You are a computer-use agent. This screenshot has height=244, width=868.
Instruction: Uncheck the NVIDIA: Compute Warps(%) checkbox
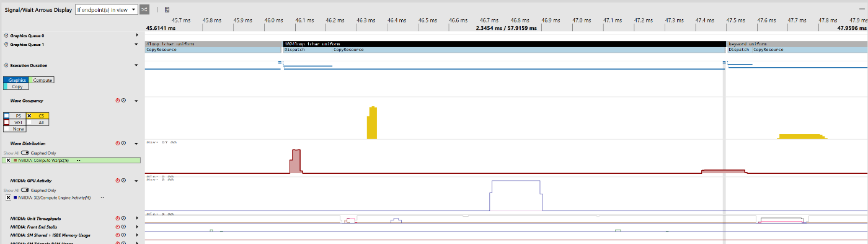point(8,160)
